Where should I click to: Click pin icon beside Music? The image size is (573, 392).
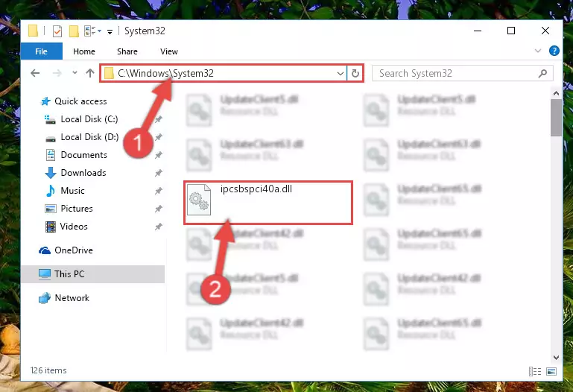159,191
